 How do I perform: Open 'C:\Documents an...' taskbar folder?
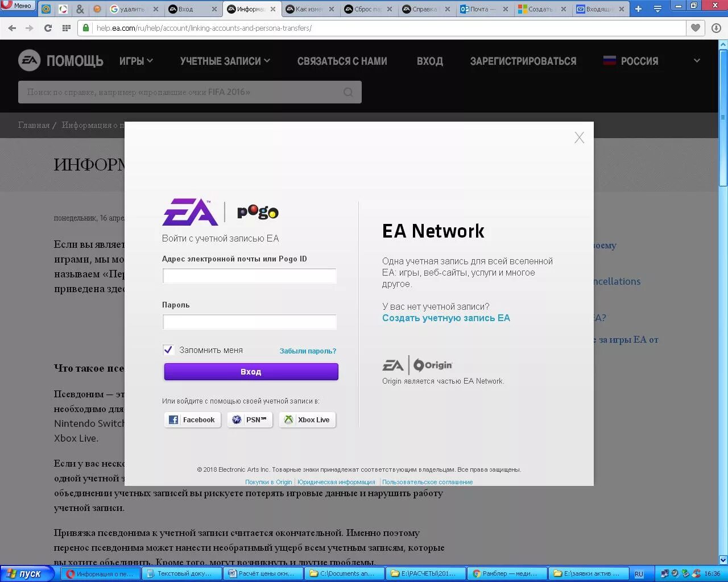(344, 573)
